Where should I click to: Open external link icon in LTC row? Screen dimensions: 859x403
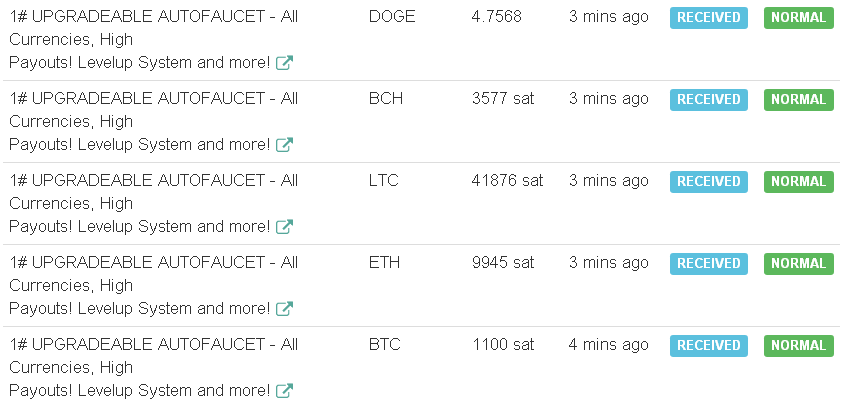[284, 227]
